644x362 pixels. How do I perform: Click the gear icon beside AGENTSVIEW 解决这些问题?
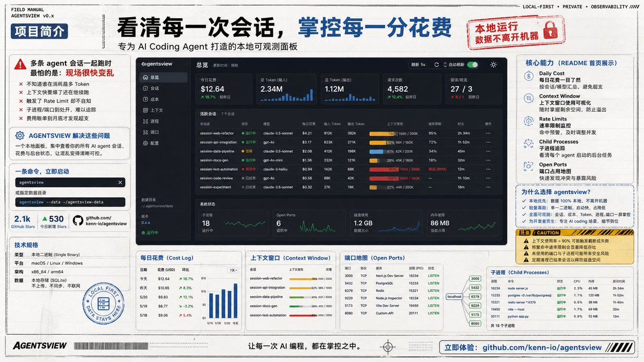coord(20,136)
